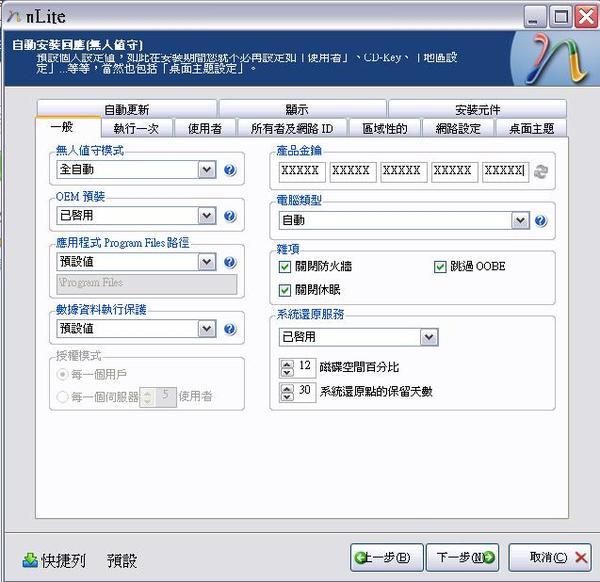Click the \Program Files path field

147,284
